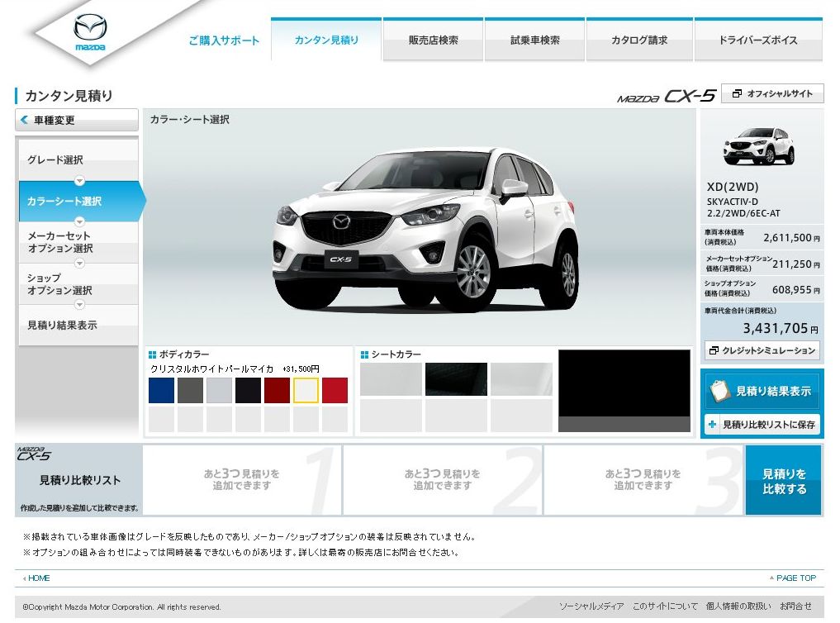Select the カラーシート選択 step
Image resolution: width=840 pixels, height=623 pixels.
click(x=80, y=202)
